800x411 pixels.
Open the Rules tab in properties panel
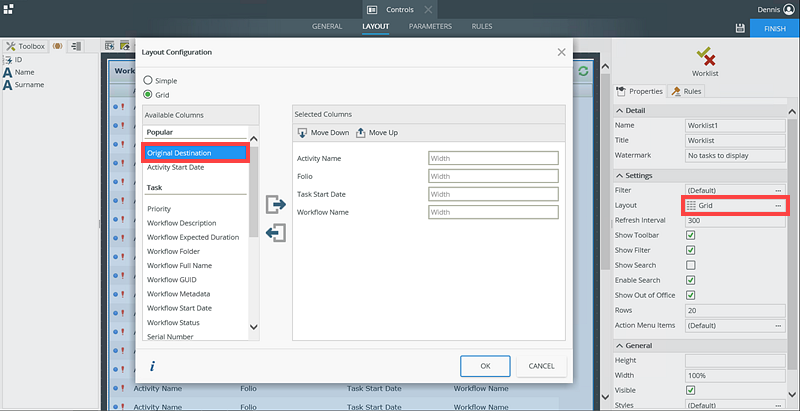(687, 91)
